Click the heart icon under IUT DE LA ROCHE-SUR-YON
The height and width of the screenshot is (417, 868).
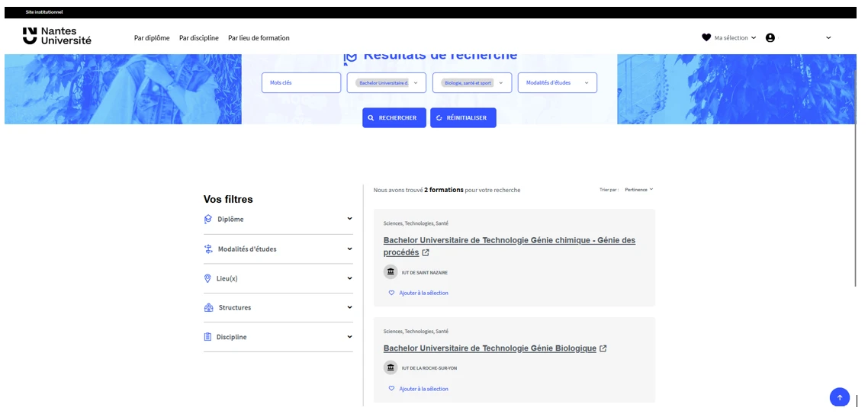coord(391,389)
